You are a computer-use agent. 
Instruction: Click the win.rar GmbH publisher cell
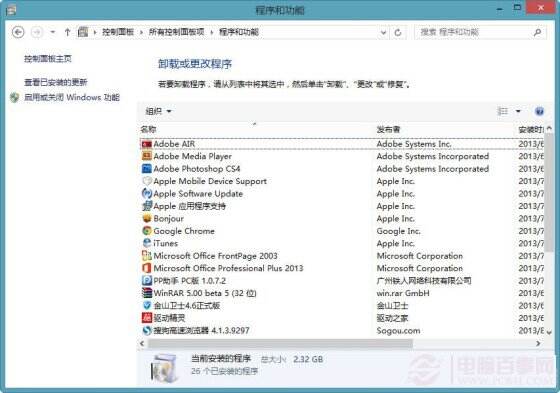403,293
